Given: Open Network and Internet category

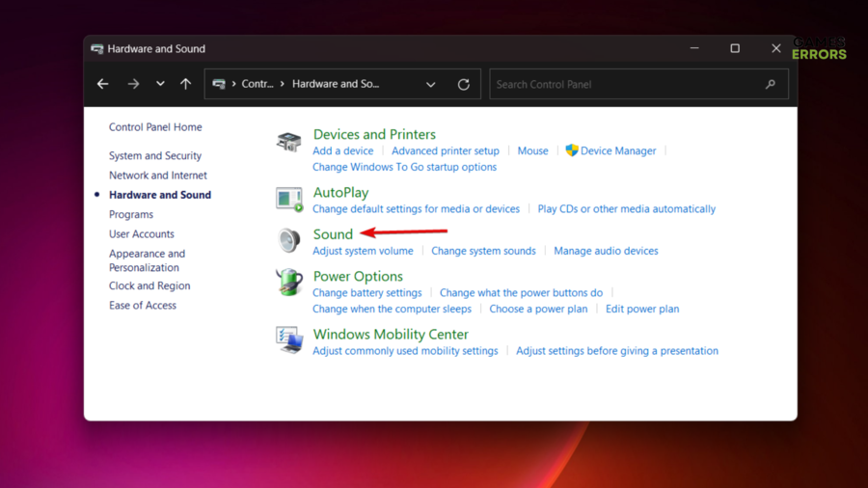Looking at the screenshot, I should coord(158,176).
